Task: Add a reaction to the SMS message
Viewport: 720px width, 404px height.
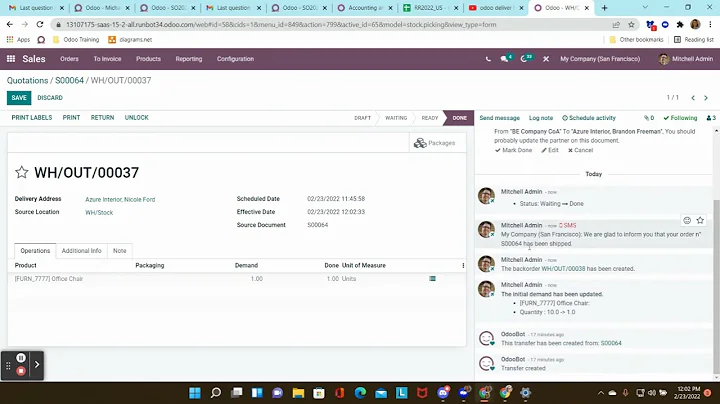Action: click(x=687, y=220)
